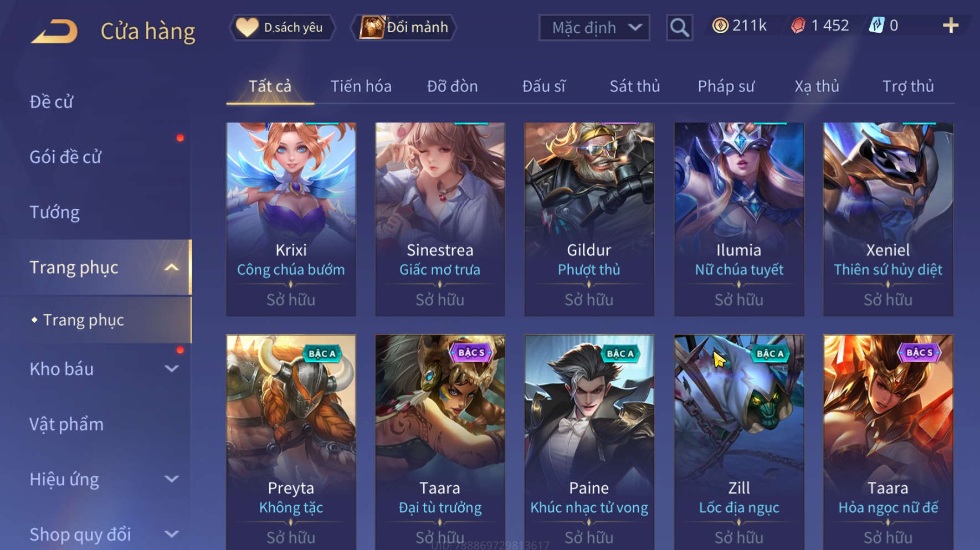Open the D.sách yêu heart wishlist
The image size is (980, 550).
pos(283,27)
